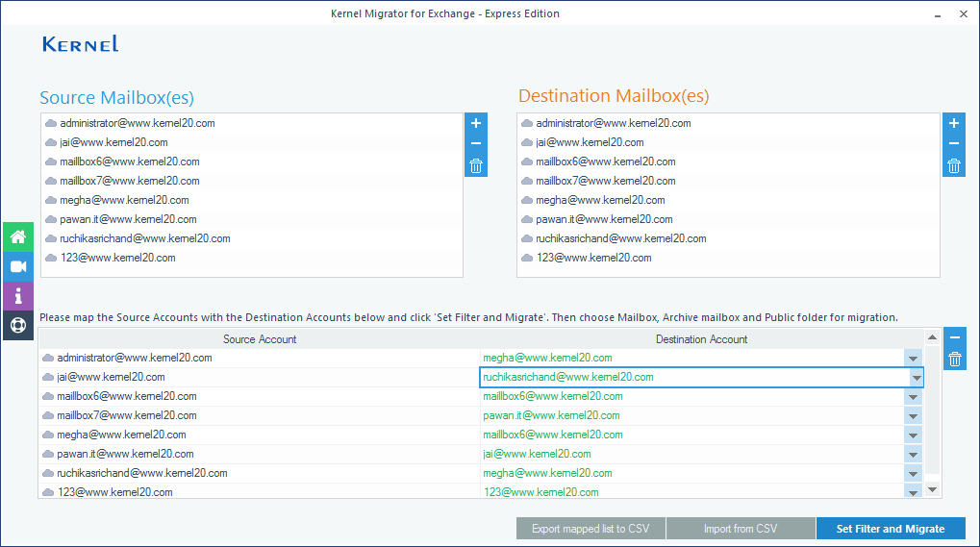Open the Home sidebar icon

(18, 236)
